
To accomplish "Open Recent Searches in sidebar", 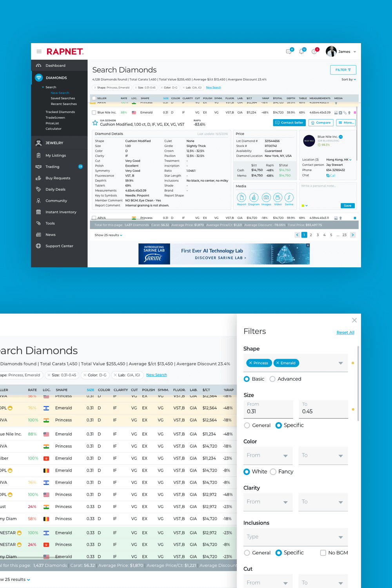I will 64,104.
